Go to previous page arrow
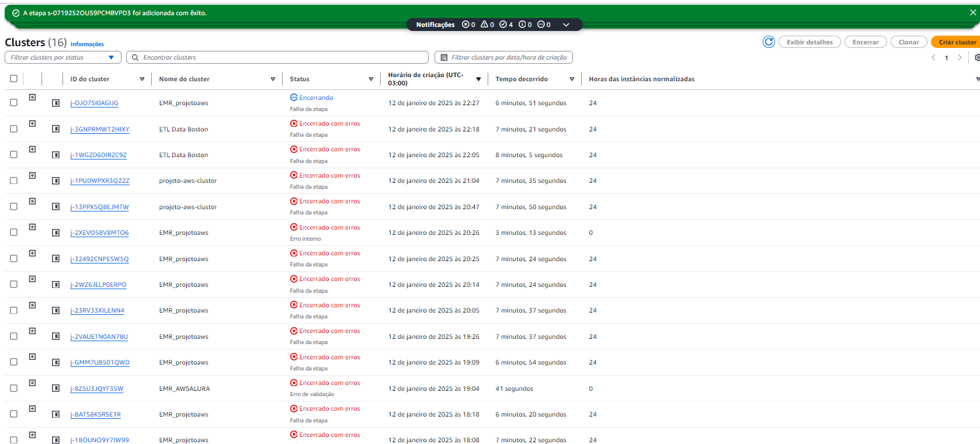 pos(933,57)
